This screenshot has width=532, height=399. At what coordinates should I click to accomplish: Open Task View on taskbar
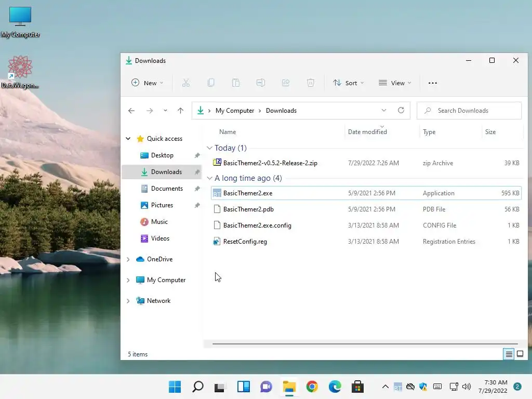(220, 387)
